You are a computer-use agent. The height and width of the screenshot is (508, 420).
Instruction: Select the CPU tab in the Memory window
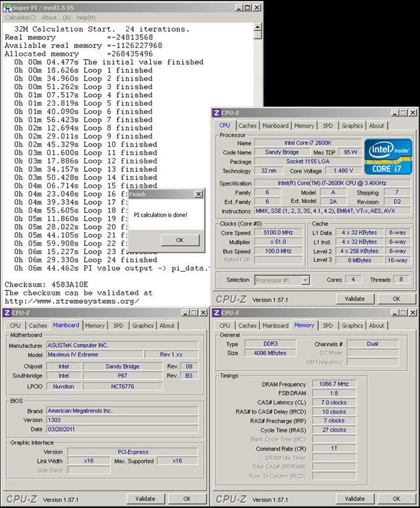tap(224, 326)
